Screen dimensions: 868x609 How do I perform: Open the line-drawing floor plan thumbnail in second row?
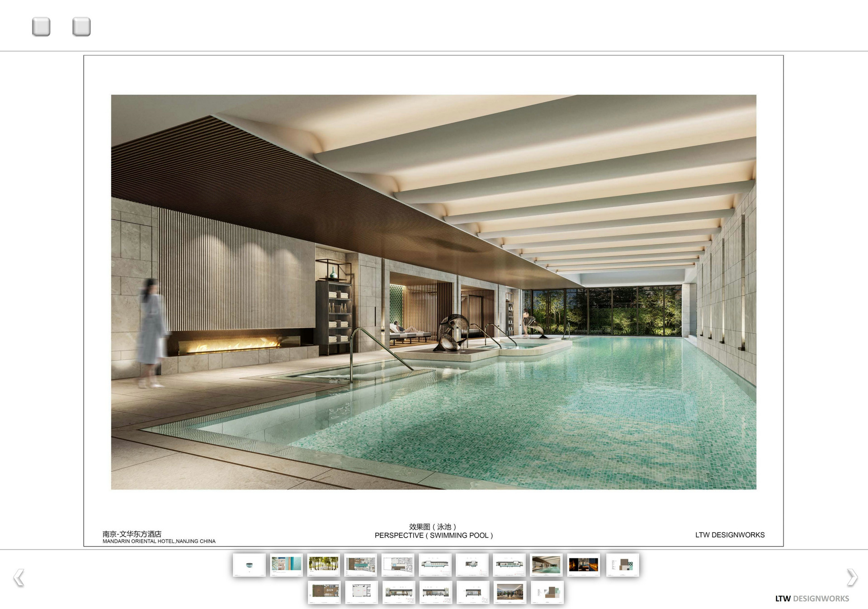[361, 592]
